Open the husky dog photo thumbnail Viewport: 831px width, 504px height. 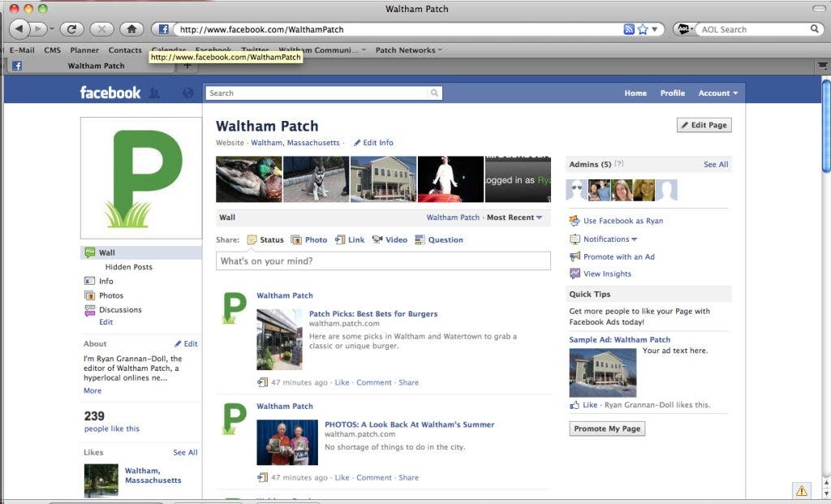(316, 179)
